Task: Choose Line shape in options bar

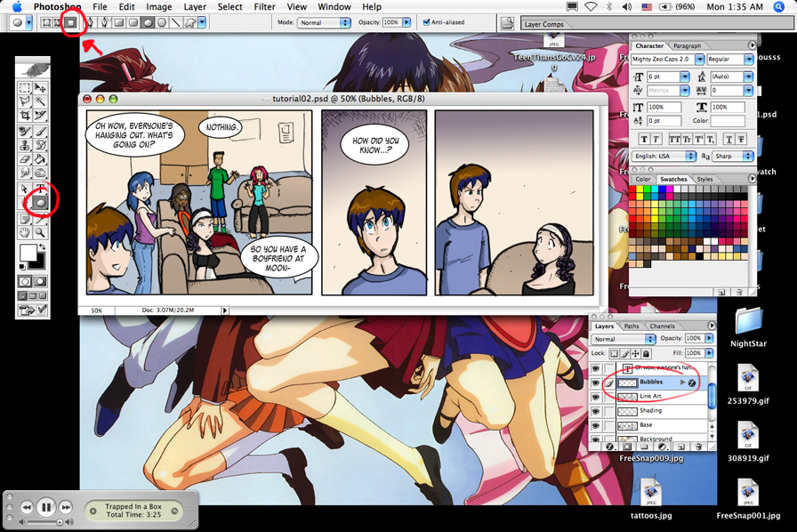Action: coord(176,22)
